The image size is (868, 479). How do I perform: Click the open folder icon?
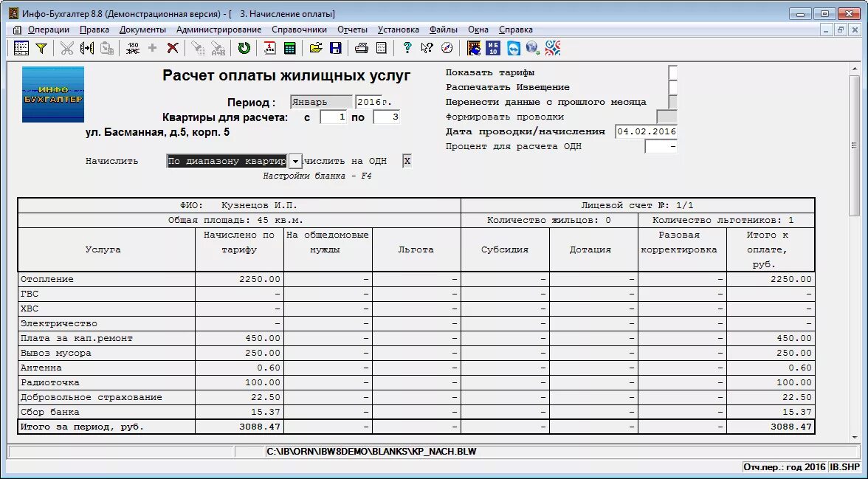[x=316, y=48]
